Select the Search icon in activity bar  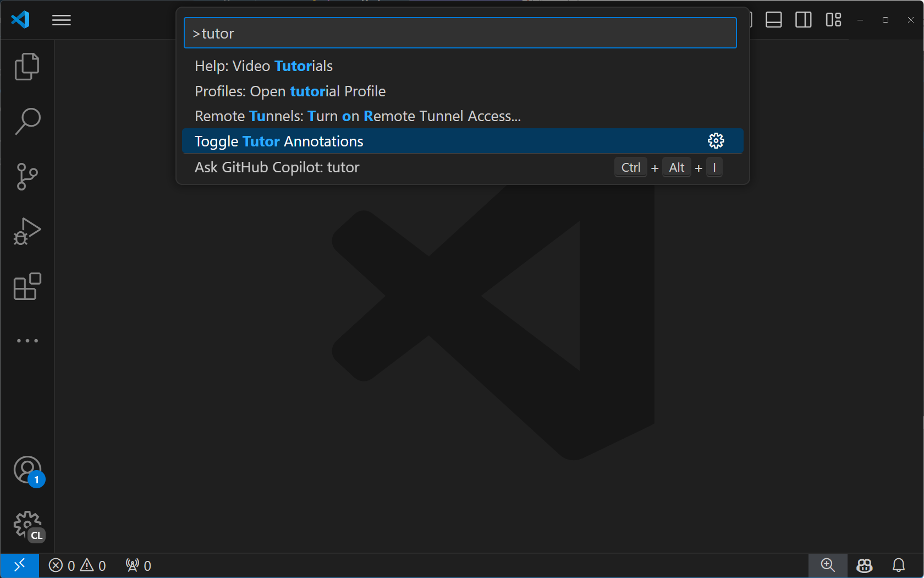pyautogui.click(x=27, y=121)
